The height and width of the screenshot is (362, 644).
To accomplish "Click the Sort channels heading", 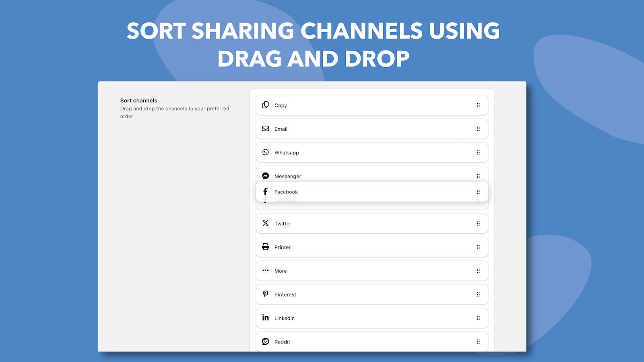I will tap(138, 100).
